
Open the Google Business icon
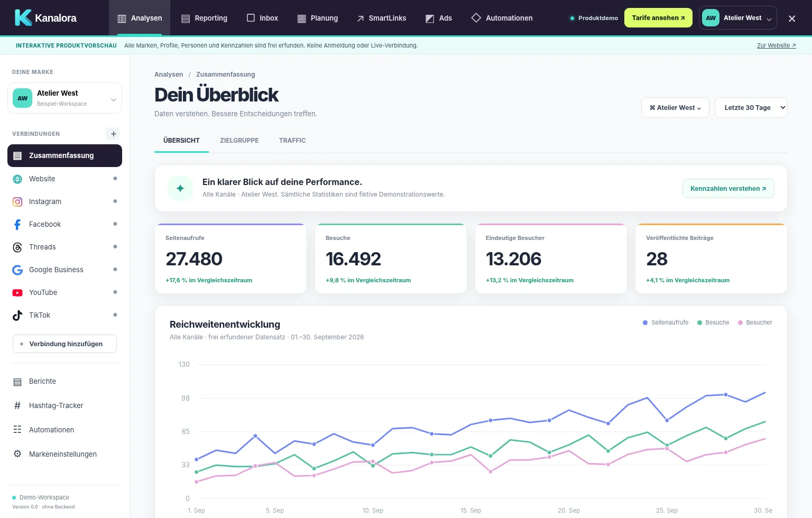(x=17, y=270)
